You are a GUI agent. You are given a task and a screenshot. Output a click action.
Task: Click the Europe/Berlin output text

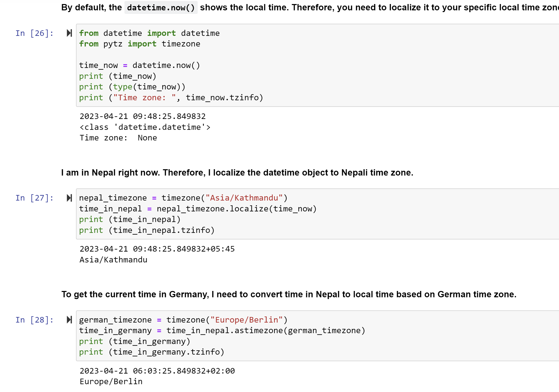(111, 382)
